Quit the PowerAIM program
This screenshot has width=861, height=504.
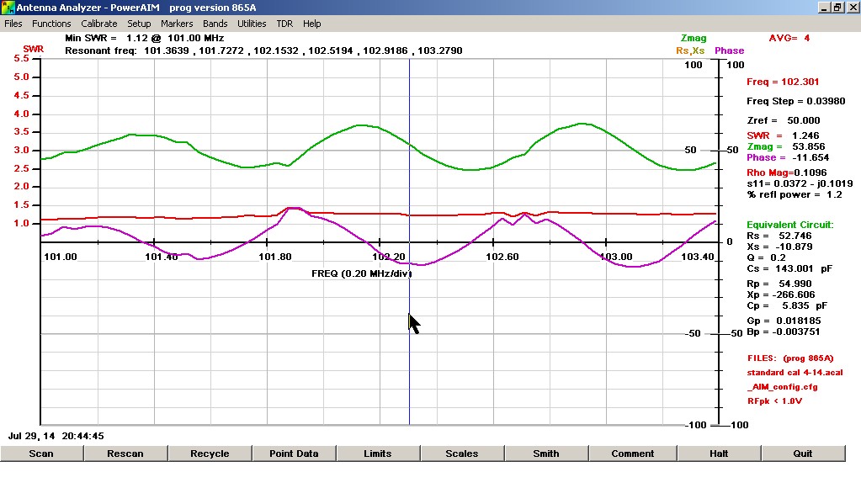click(x=803, y=454)
